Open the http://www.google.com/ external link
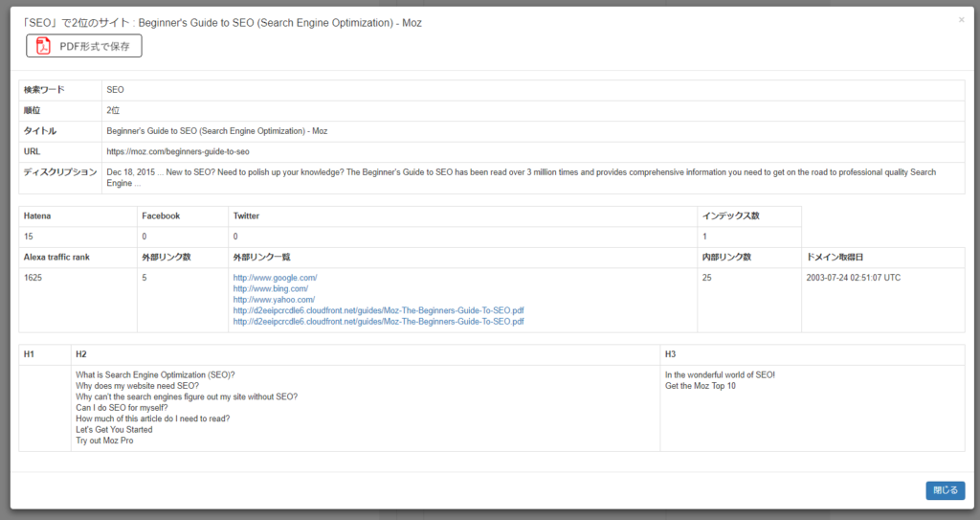Image resolution: width=980 pixels, height=520 pixels. click(x=275, y=278)
